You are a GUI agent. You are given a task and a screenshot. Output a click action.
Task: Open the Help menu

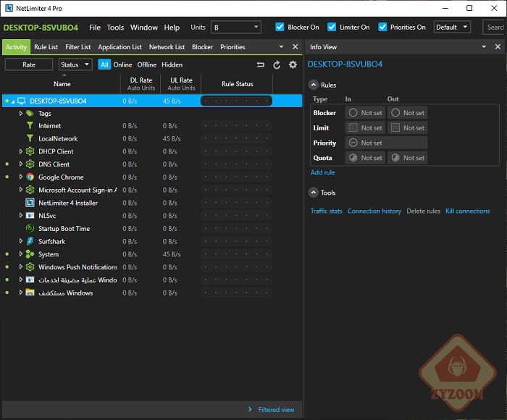172,28
